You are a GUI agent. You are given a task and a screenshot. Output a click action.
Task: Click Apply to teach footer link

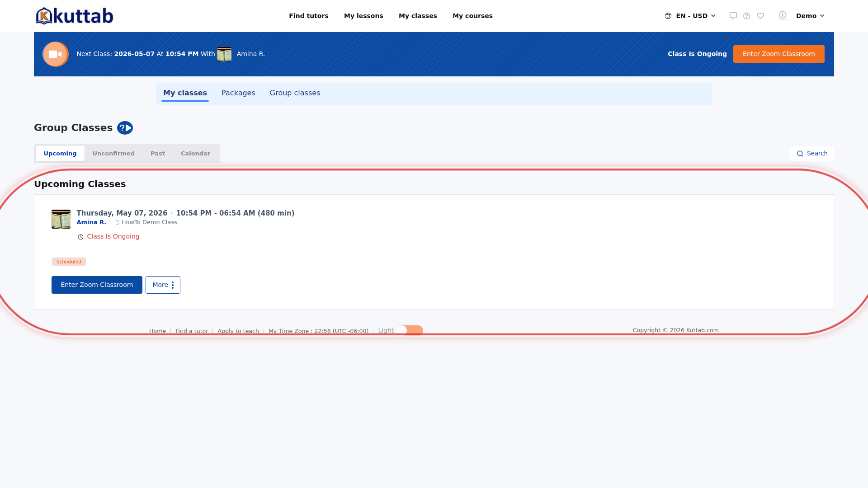pyautogui.click(x=238, y=331)
